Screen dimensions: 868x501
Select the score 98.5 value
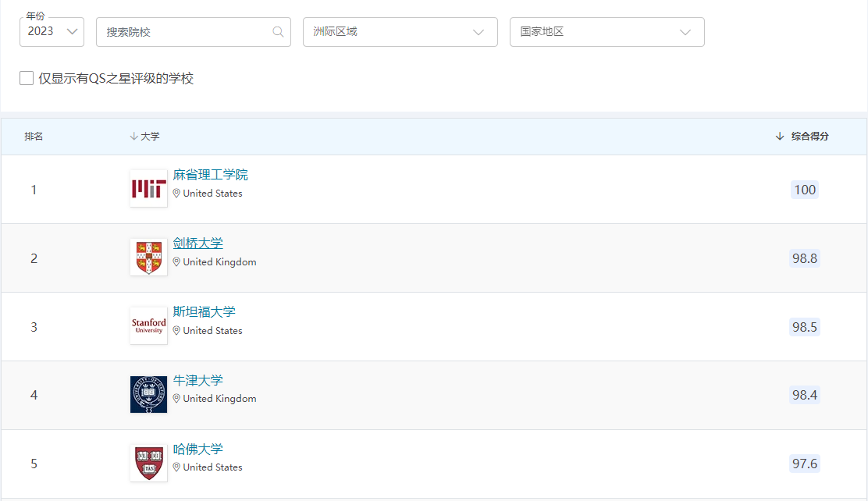(805, 327)
